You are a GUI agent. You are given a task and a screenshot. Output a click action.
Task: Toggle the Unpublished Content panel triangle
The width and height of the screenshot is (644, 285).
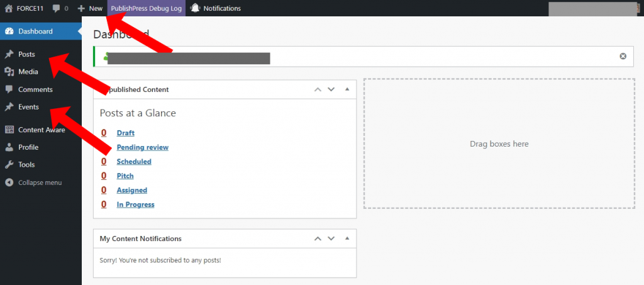click(347, 89)
